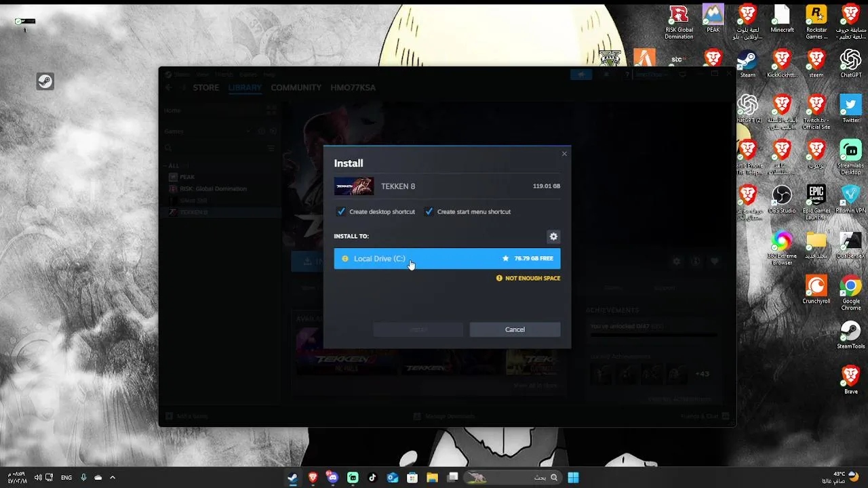
Task: Click the TEKKEN 8 game thumbnail in dialog
Action: click(354, 186)
